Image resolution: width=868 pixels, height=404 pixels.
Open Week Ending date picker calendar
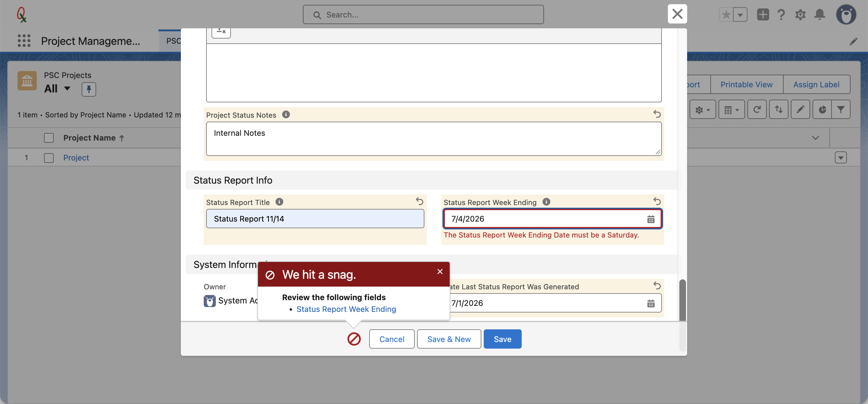click(651, 219)
